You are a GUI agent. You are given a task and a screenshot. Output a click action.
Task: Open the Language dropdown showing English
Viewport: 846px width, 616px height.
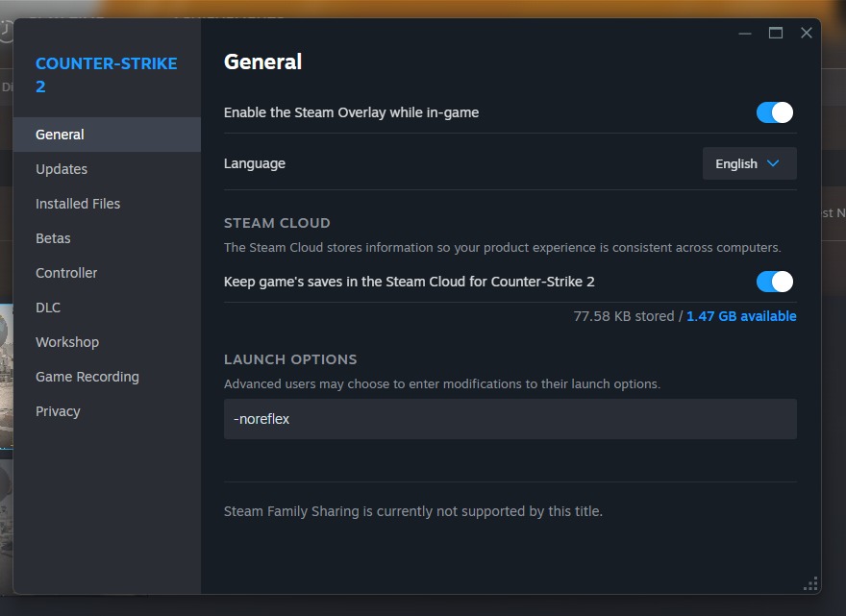pyautogui.click(x=749, y=163)
